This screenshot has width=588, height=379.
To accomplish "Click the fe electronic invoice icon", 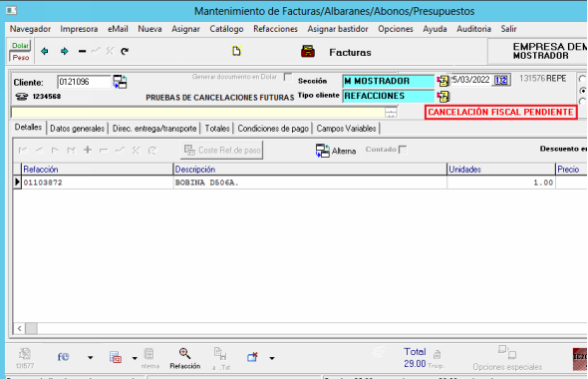I will click(x=64, y=356).
